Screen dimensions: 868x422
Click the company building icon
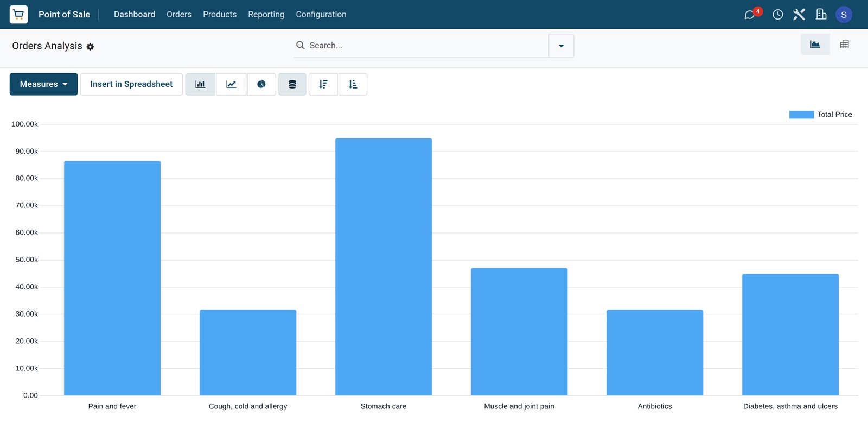821,15
